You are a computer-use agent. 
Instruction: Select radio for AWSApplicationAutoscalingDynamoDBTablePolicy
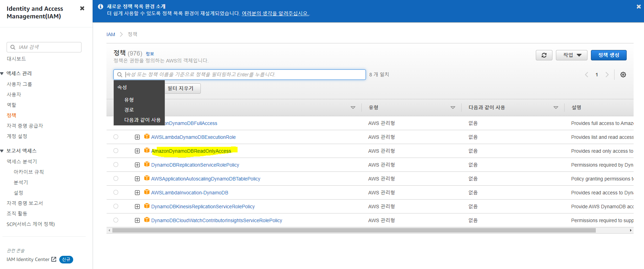[116, 178]
